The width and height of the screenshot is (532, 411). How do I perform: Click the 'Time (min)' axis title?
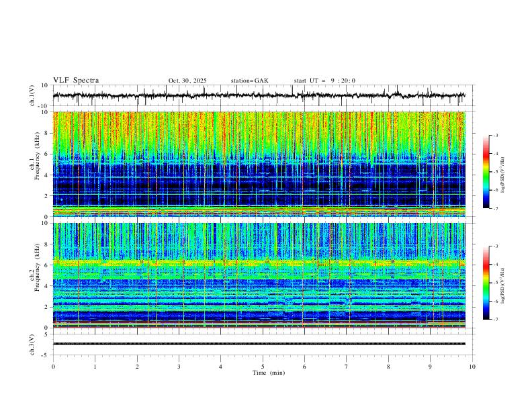point(269,373)
